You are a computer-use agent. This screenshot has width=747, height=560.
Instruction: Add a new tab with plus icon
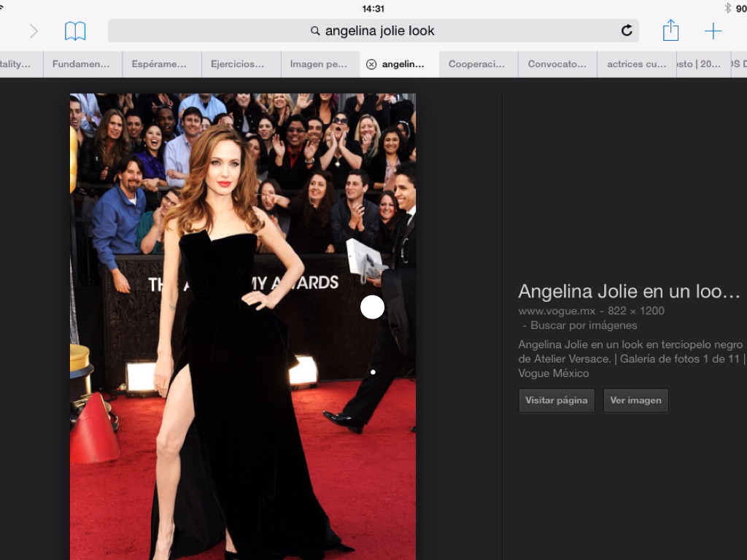pos(713,31)
